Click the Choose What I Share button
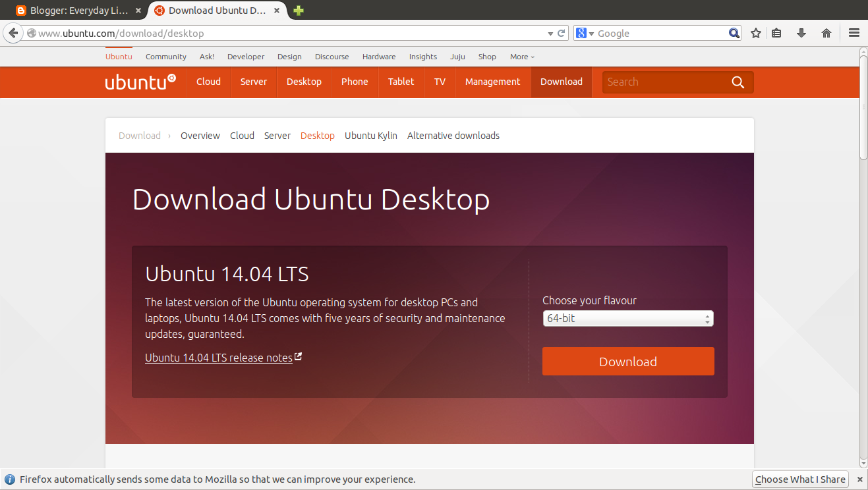 (800, 479)
